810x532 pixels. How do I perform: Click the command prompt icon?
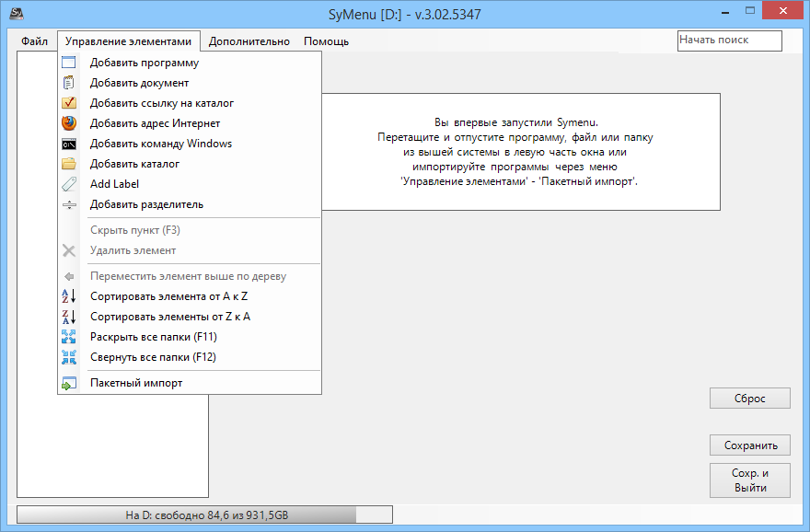click(69, 145)
